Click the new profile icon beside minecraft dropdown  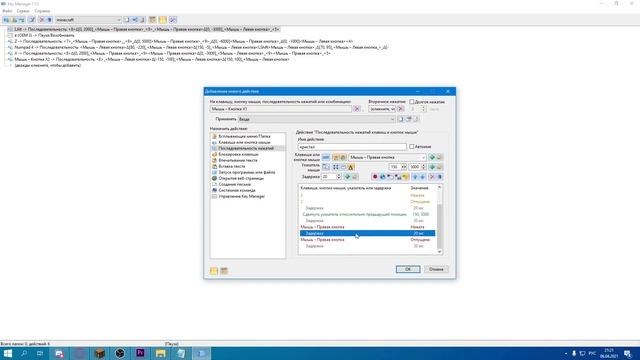(127, 20)
